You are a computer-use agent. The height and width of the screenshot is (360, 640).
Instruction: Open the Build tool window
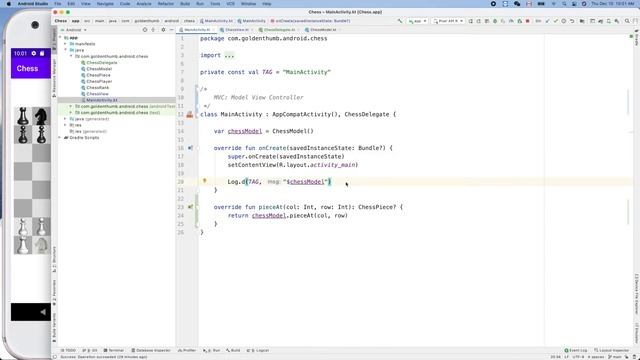[233, 350]
